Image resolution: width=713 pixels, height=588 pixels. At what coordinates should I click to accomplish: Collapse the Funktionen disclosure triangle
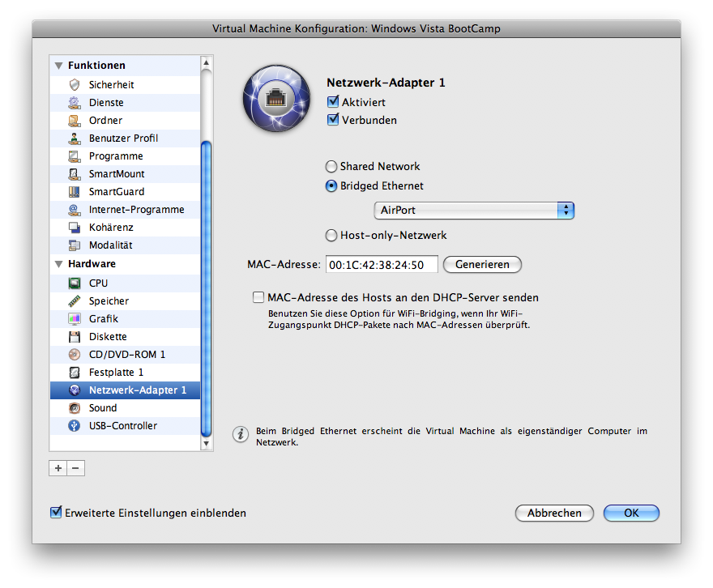[58, 66]
